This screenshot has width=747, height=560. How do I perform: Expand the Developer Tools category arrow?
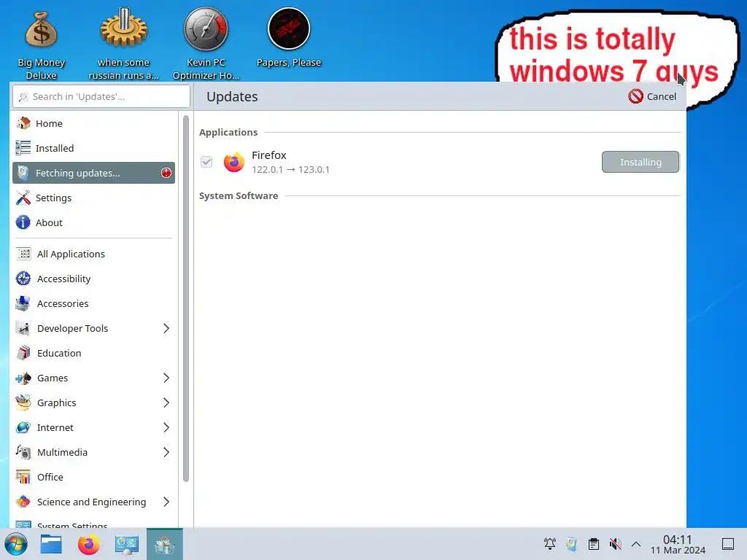point(166,328)
